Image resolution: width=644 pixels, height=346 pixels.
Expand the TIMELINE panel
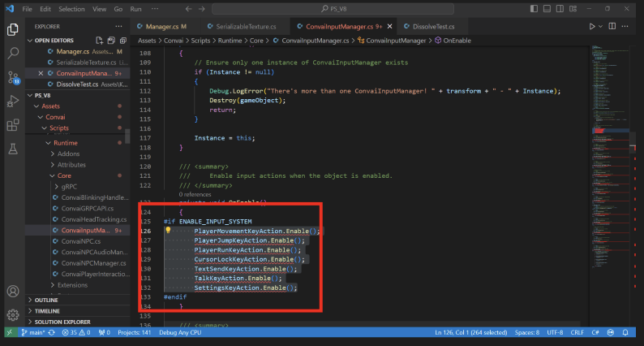29,311
